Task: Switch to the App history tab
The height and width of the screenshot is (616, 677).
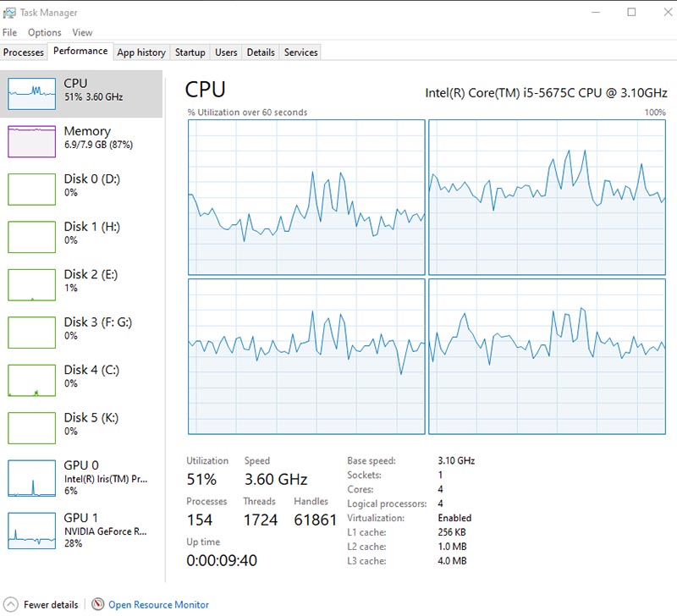Action: point(141,52)
